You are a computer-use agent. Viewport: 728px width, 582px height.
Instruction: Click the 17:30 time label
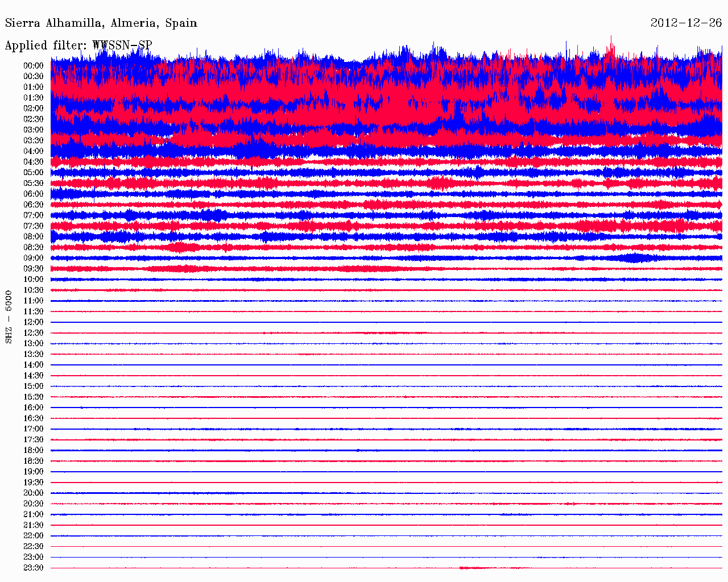[34, 440]
